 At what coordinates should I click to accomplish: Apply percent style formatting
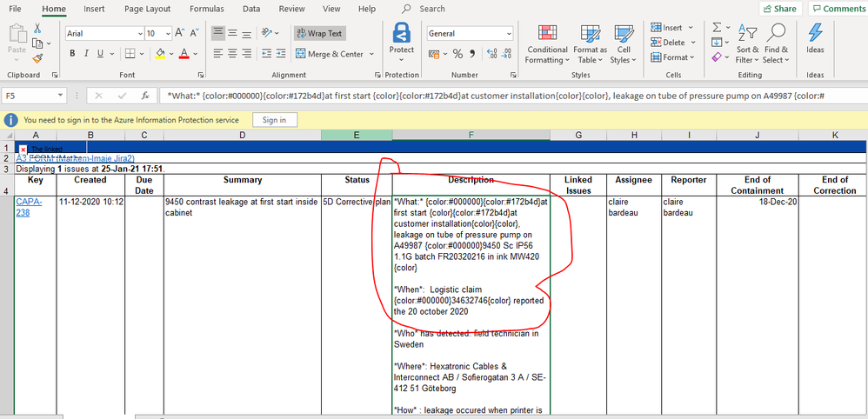pos(457,54)
